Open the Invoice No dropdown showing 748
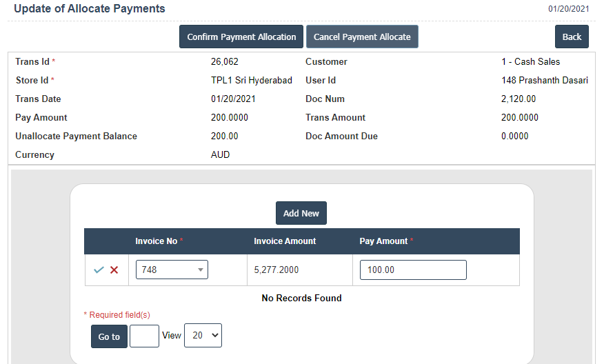The image size is (604, 364). coord(172,270)
